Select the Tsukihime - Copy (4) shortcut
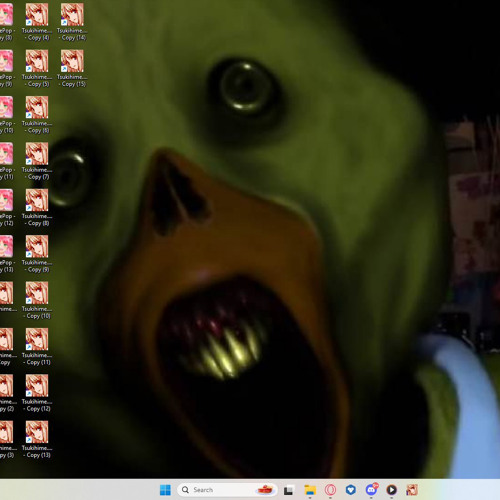 [x=37, y=22]
